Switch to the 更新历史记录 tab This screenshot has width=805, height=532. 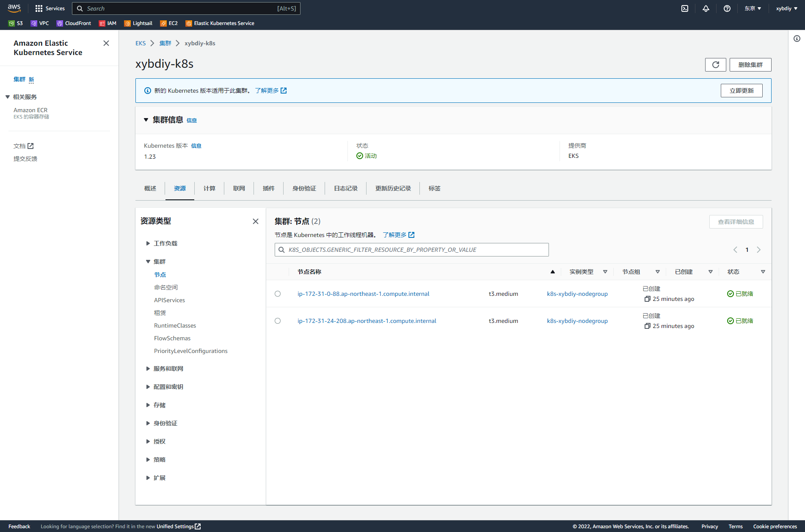[393, 188]
